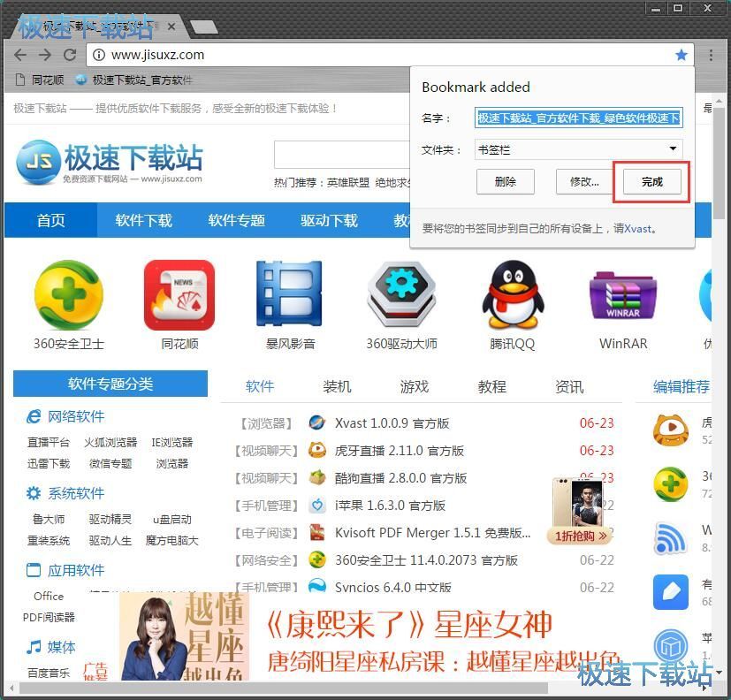Open the 驱动下载 navigation item

point(329,220)
